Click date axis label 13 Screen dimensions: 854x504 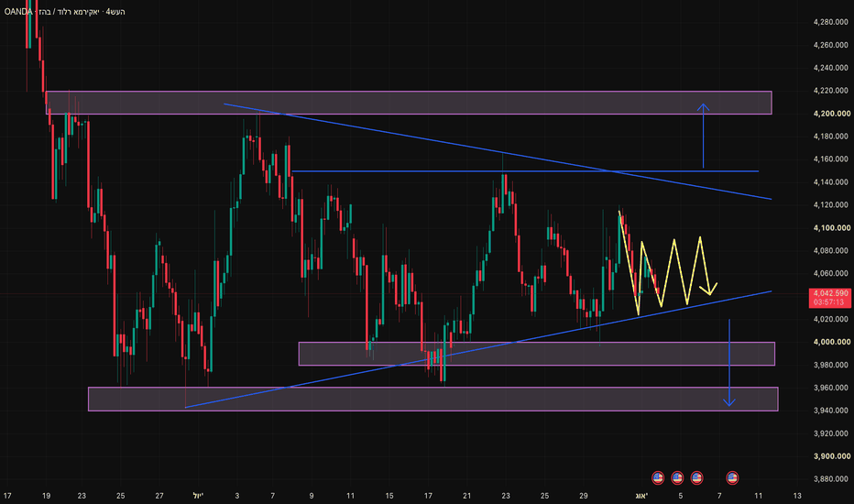(797, 496)
